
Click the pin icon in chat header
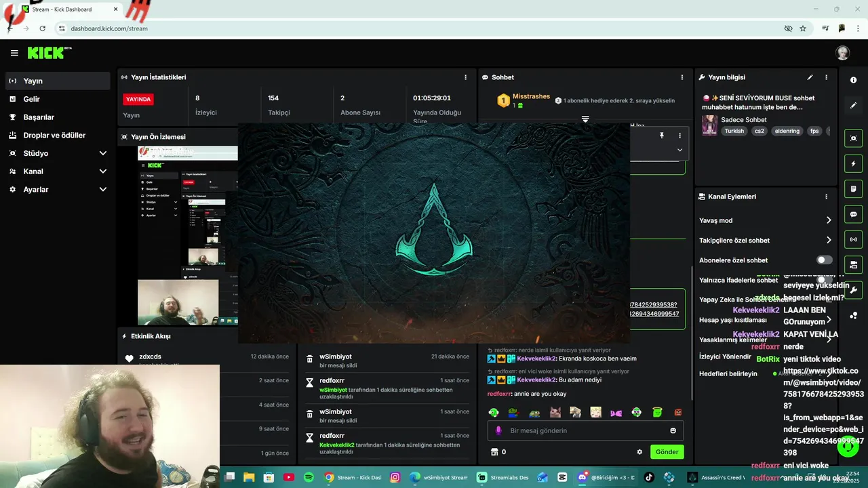point(662,136)
